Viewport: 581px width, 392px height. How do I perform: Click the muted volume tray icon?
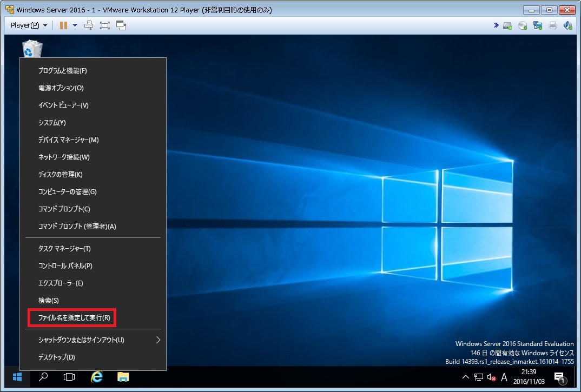pos(491,377)
